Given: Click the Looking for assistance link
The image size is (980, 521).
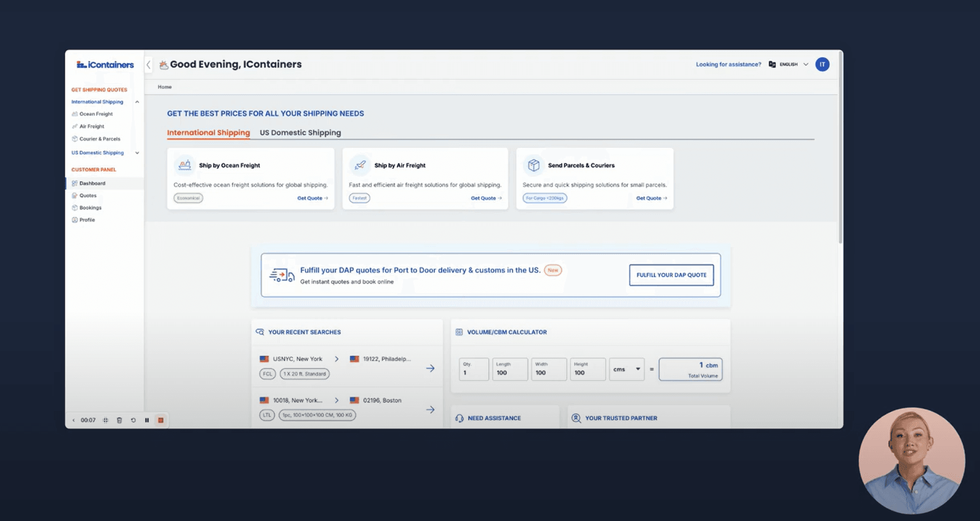Looking at the screenshot, I should [728, 65].
